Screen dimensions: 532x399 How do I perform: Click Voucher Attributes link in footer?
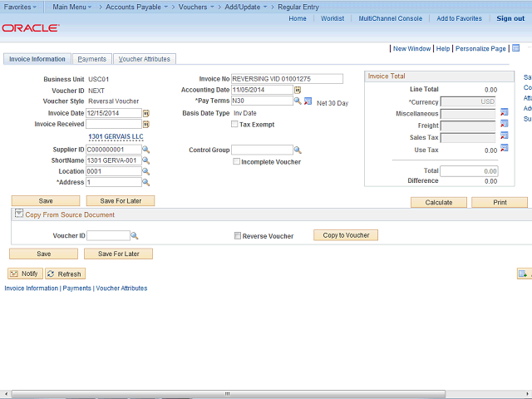point(121,288)
